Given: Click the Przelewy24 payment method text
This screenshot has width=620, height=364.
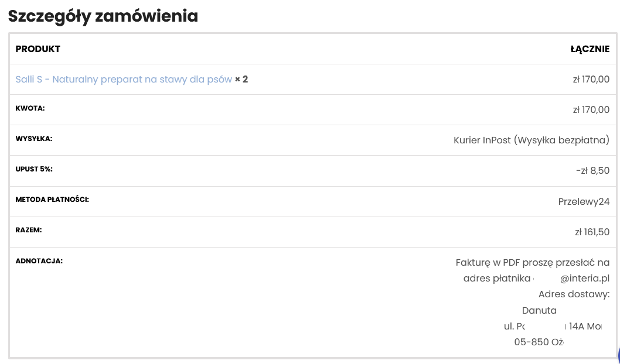Looking at the screenshot, I should [584, 201].
